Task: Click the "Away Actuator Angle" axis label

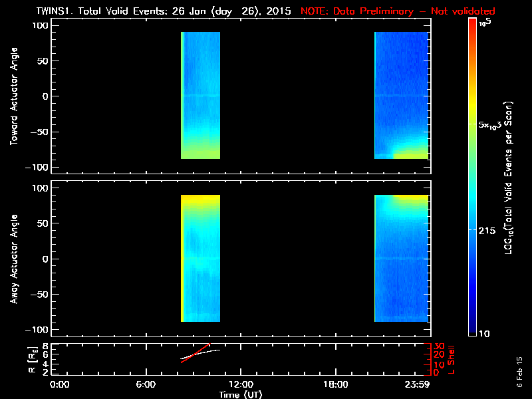Action: tap(14, 259)
